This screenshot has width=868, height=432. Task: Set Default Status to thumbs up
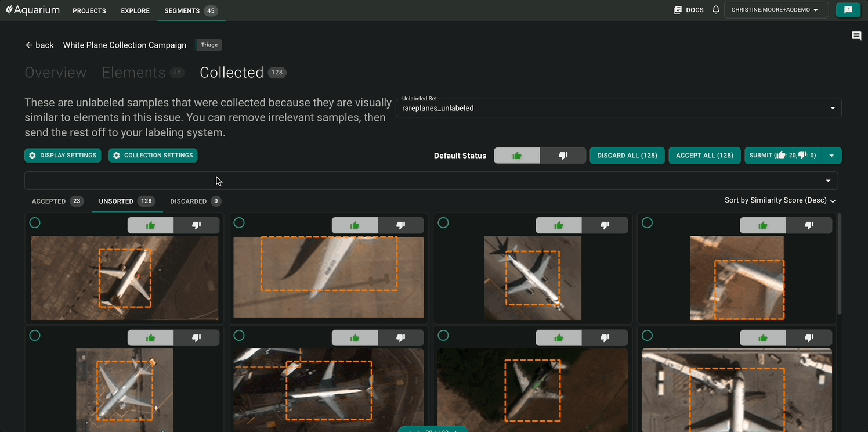516,156
